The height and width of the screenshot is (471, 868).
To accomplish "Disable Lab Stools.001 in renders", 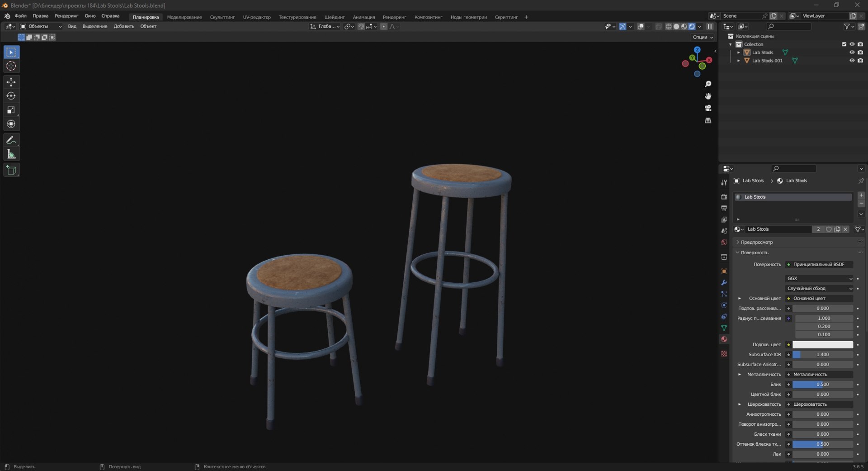I will coord(860,61).
